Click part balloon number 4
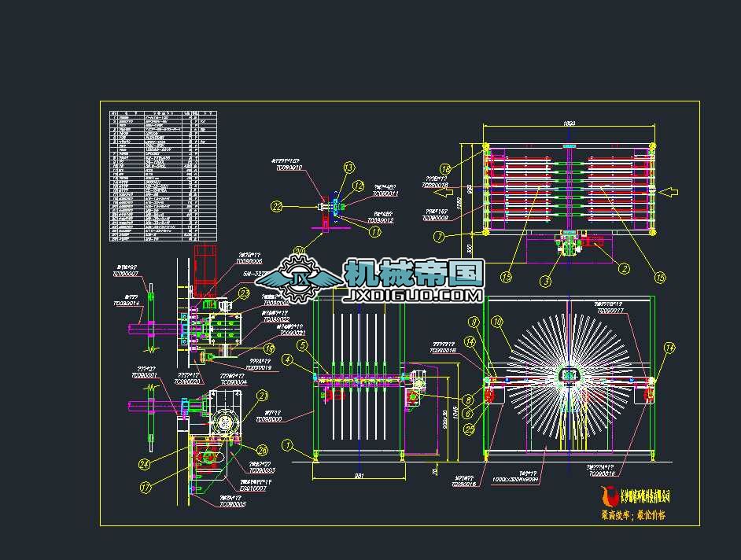Screen dimensions: 741x560 click(x=287, y=359)
